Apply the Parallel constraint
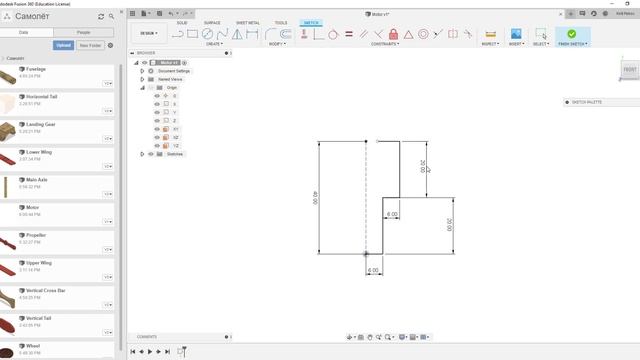This screenshot has height=360, width=640. coord(363,34)
